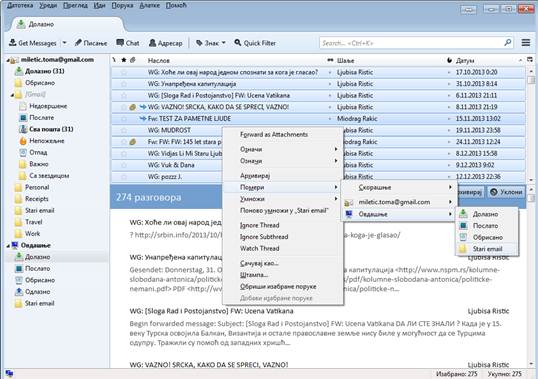Open column picker icon in header
Viewport: 538px width, 379px height.
coord(530,60)
